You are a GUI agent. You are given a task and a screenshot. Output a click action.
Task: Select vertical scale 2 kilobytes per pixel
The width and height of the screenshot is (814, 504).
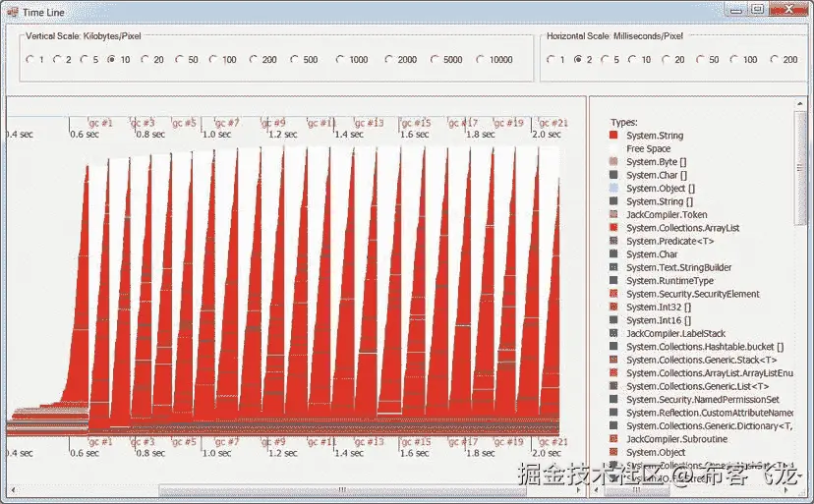57,59
